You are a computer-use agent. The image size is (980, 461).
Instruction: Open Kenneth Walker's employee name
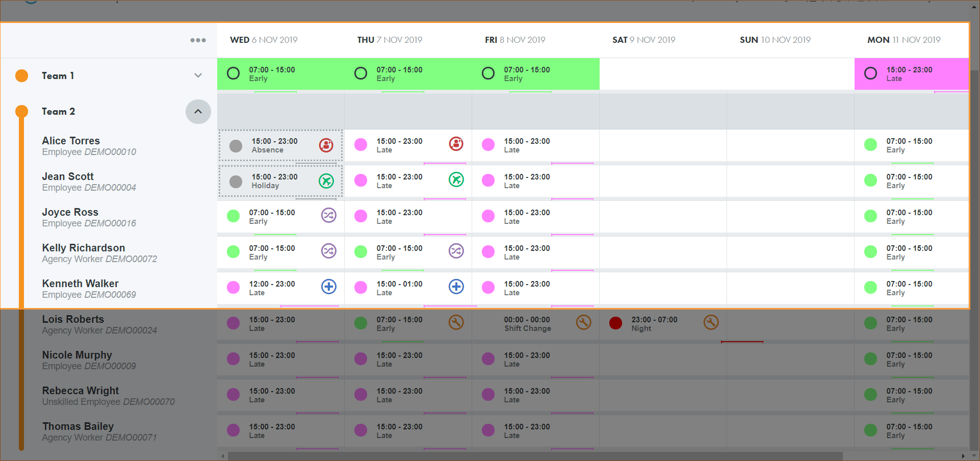[80, 284]
